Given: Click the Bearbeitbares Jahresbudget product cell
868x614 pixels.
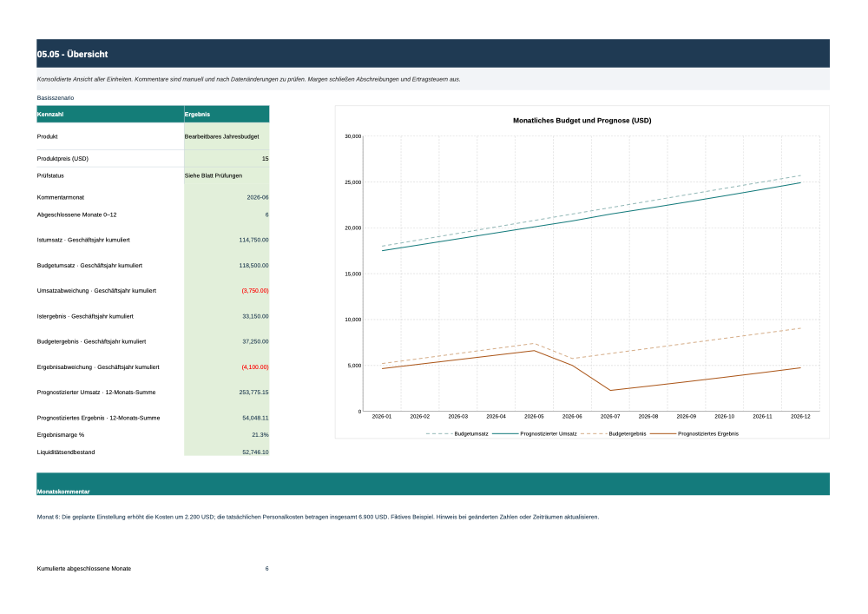Looking at the screenshot, I should [x=227, y=136].
